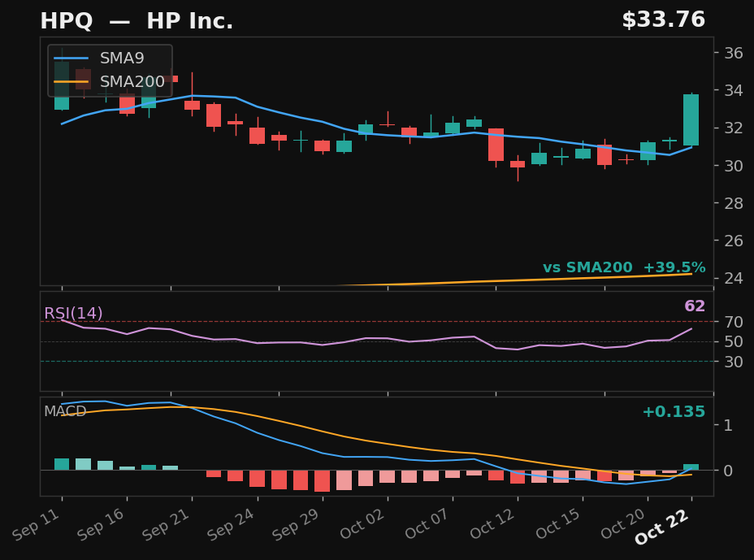754x560 pixels.
Task: Click the green MACD histogram bar at Oct 22
Action: 691,467
